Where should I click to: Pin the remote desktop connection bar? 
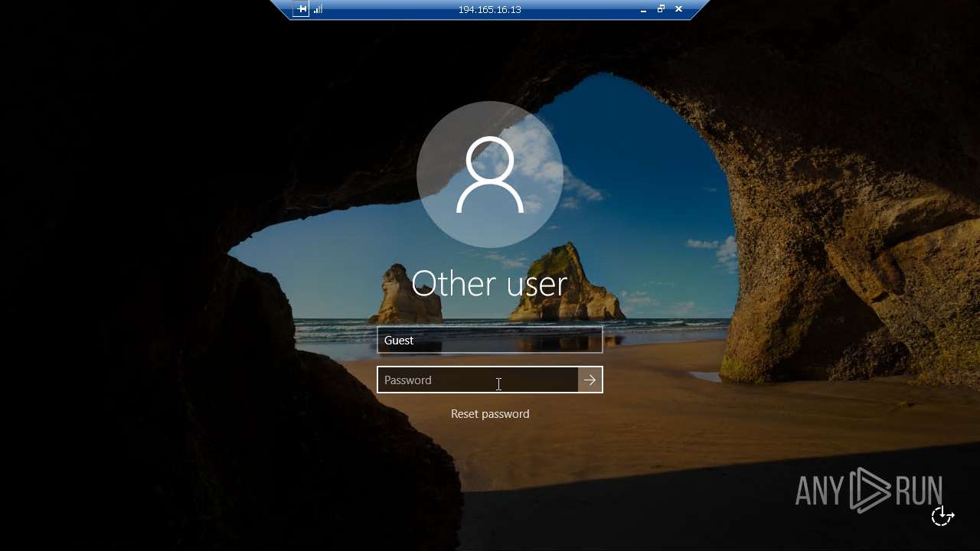[x=302, y=9]
